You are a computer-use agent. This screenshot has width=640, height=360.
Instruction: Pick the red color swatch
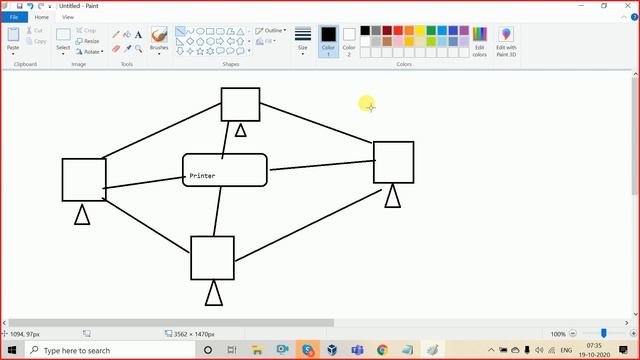398,30
